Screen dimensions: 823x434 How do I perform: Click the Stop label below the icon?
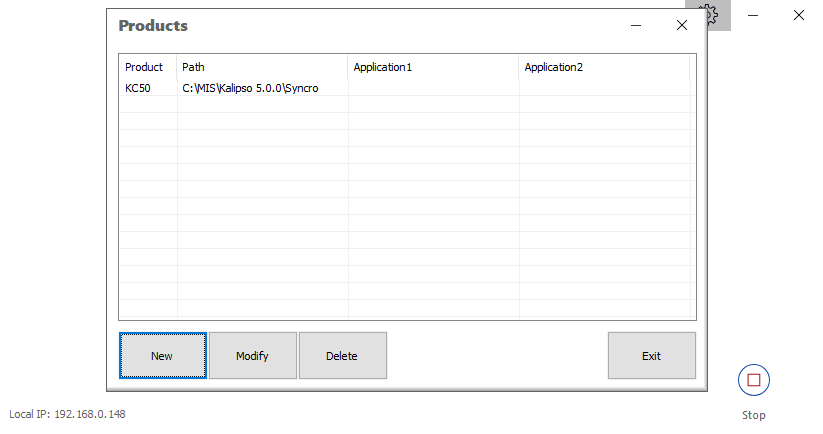click(x=753, y=415)
